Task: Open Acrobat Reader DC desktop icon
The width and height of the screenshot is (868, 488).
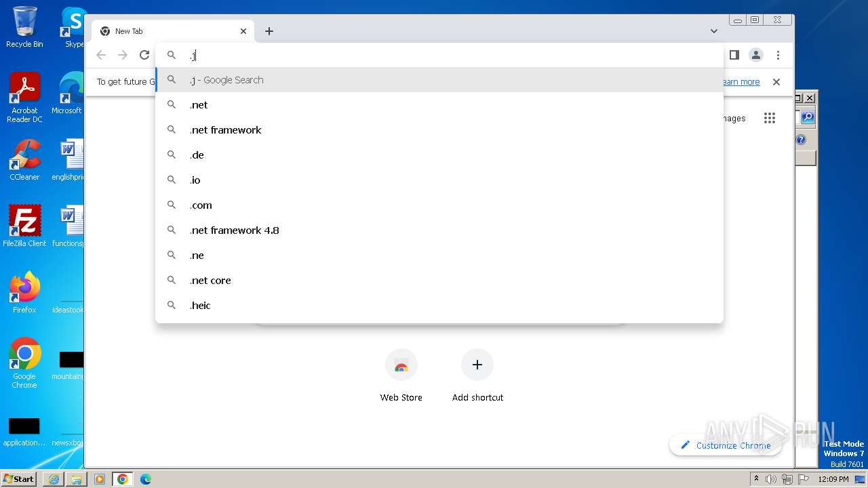Action: click(24, 98)
